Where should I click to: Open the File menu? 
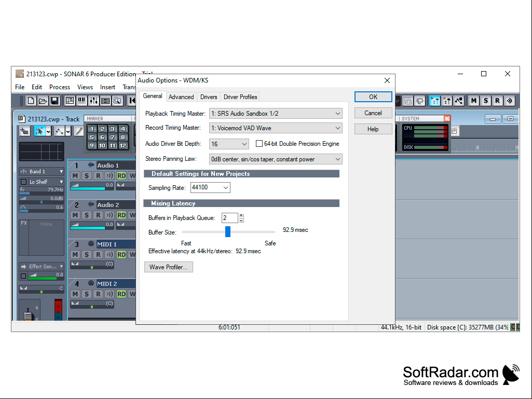pos(20,87)
